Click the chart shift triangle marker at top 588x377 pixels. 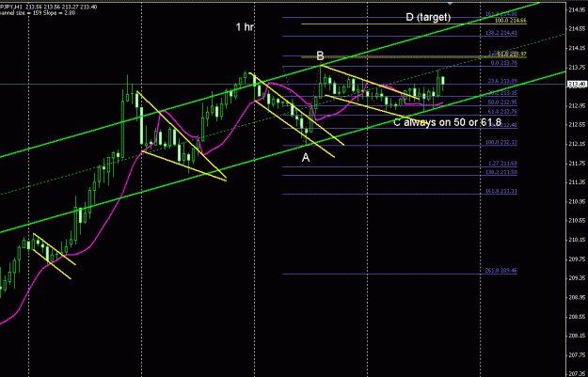pos(450,3)
